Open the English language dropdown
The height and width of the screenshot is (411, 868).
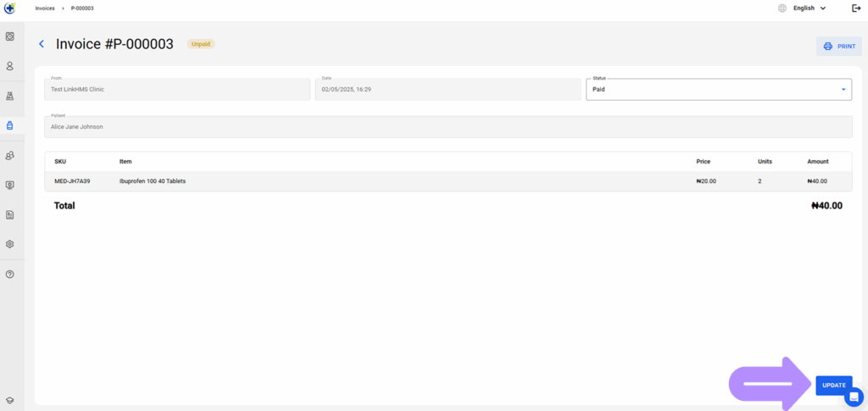(x=810, y=8)
